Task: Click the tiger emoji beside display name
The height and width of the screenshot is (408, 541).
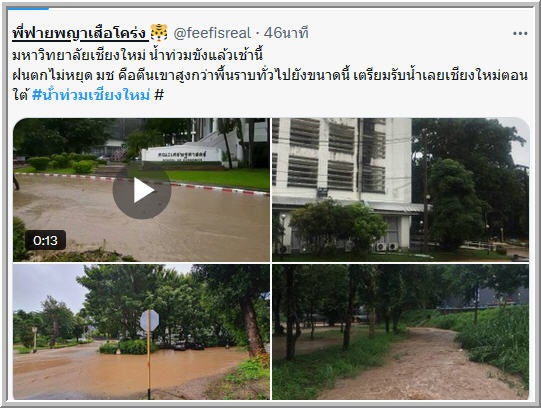Action: point(159,33)
